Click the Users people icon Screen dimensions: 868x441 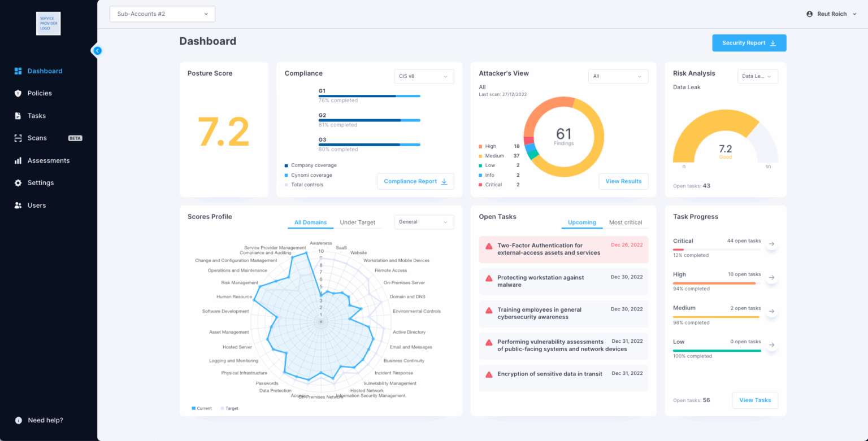click(x=18, y=206)
